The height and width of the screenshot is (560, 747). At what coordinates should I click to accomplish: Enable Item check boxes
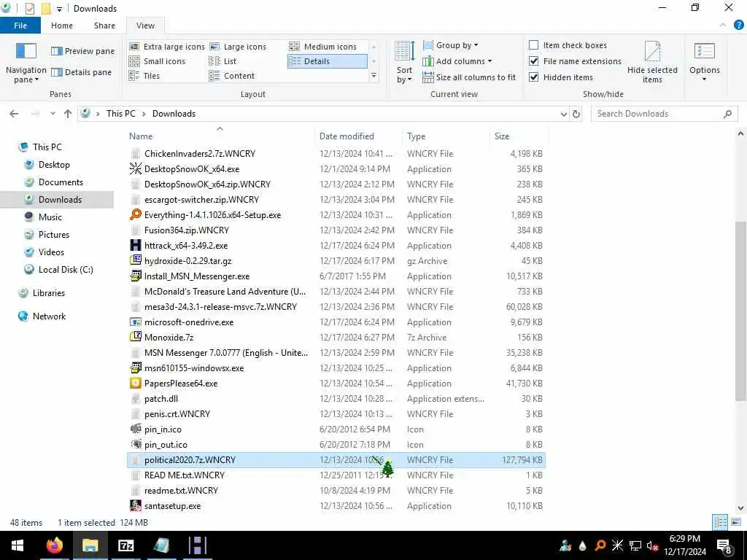point(533,45)
